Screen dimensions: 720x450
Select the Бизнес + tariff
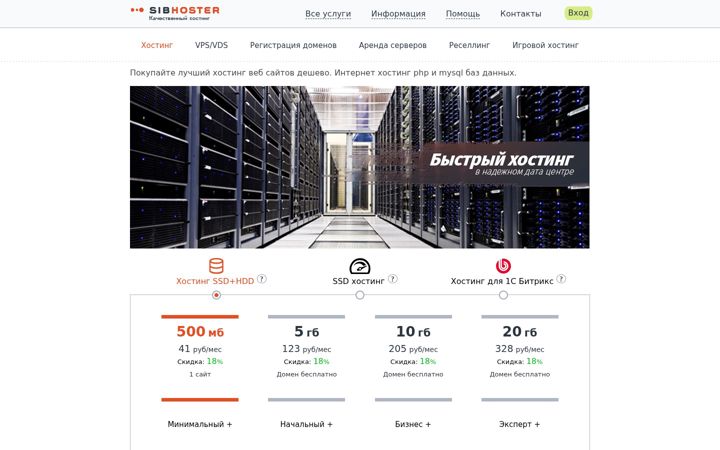[x=413, y=424]
